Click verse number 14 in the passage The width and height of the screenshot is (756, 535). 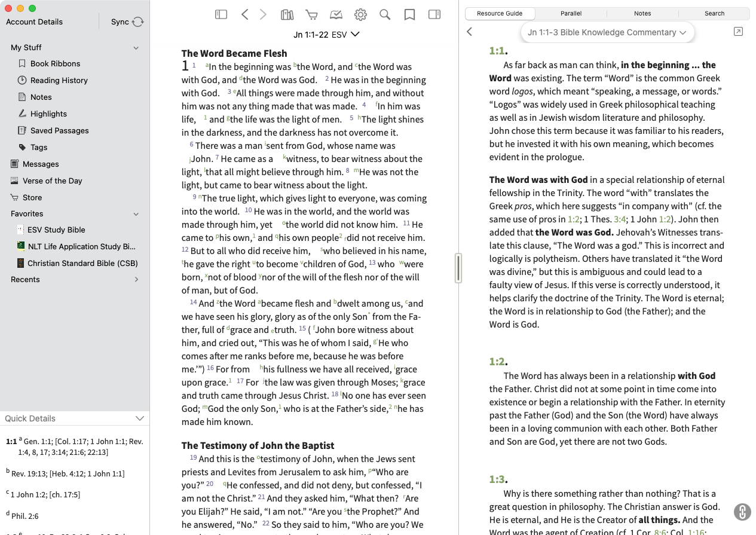click(194, 302)
